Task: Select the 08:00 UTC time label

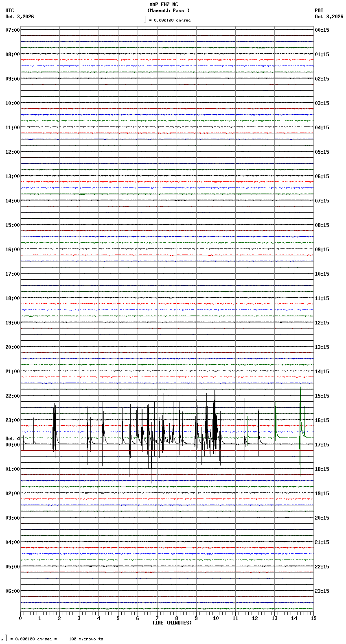Action: click(12, 54)
